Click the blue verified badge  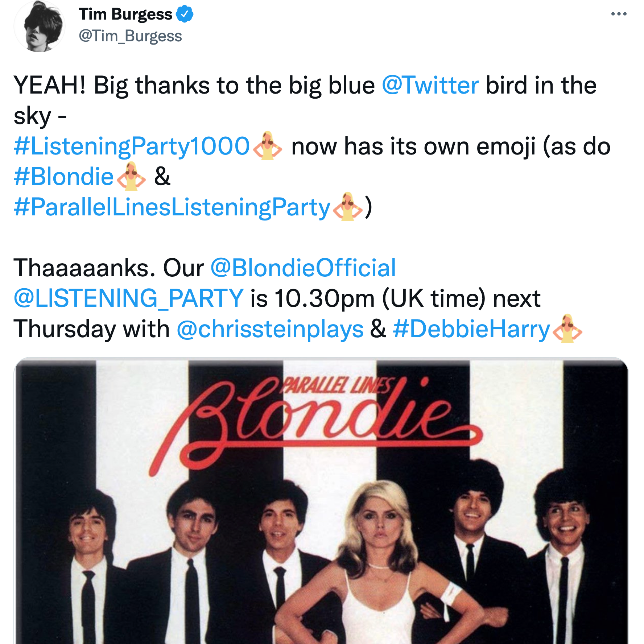pos(185,14)
